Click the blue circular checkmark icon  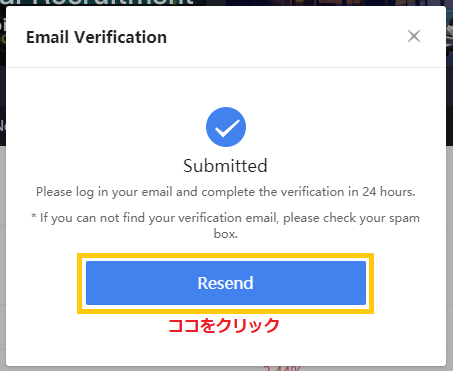tap(226, 127)
